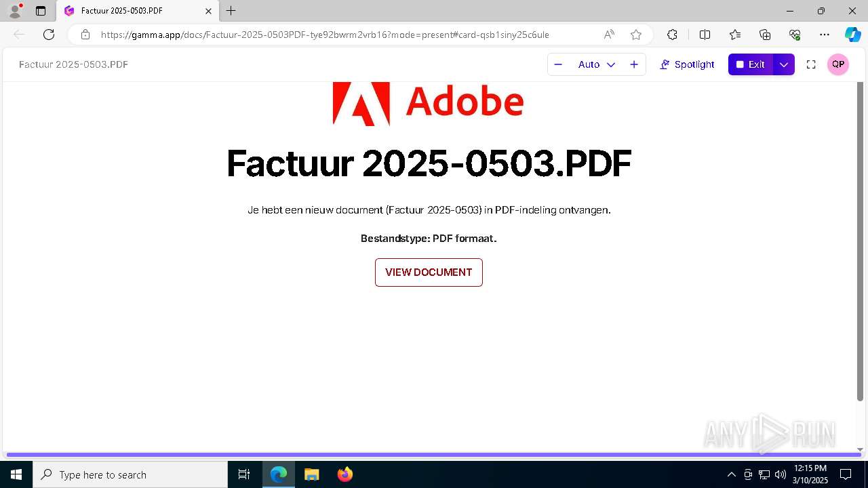Click the browser address bar URL
This screenshot has width=868, height=488.
tap(325, 35)
